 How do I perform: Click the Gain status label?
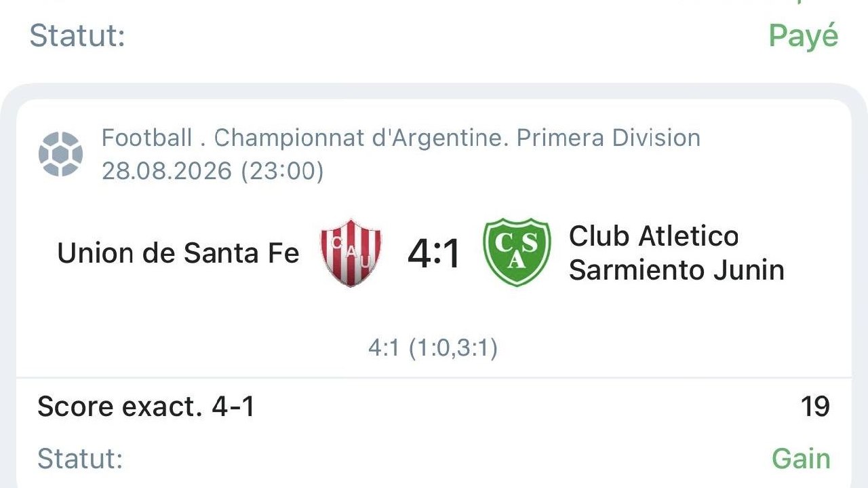coord(801,459)
